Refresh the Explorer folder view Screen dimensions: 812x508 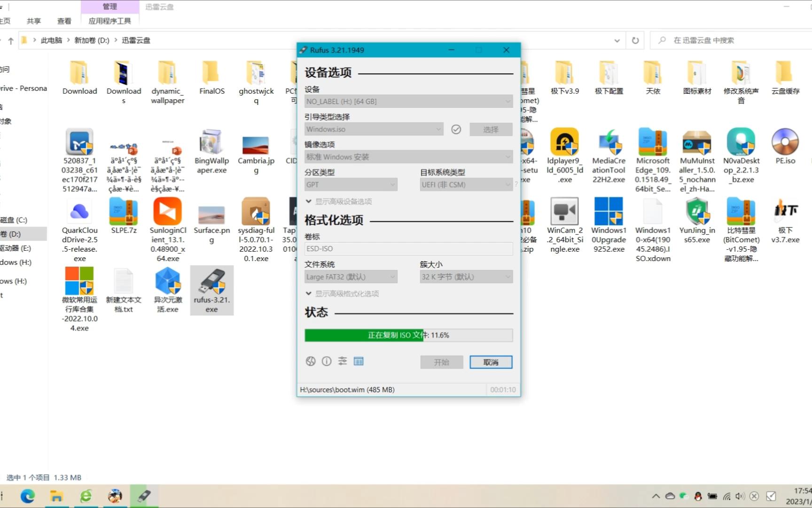635,40
